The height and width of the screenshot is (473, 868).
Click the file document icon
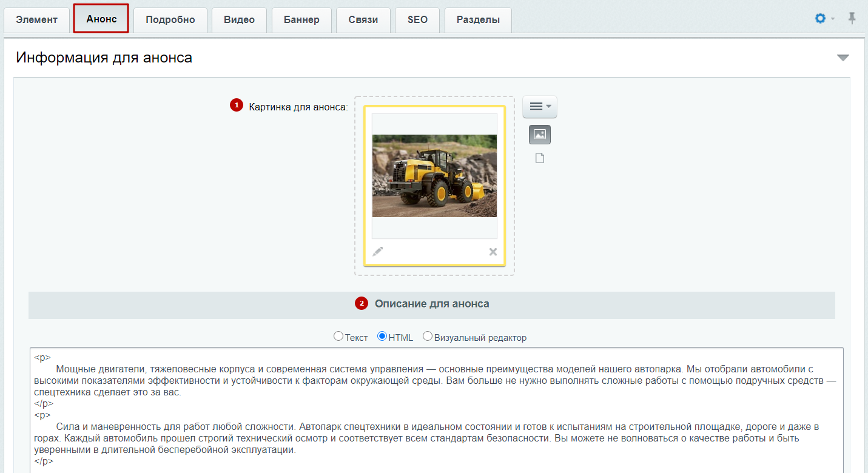(x=540, y=158)
